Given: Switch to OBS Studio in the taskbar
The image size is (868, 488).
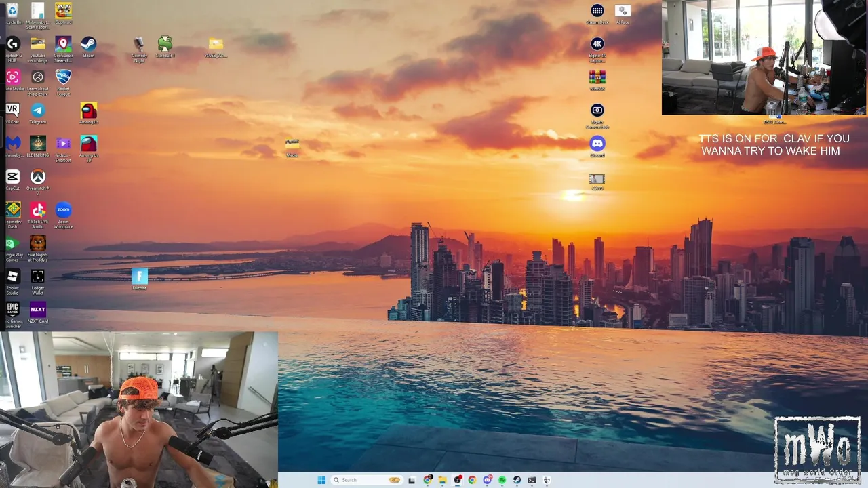Looking at the screenshot, I should point(457,480).
